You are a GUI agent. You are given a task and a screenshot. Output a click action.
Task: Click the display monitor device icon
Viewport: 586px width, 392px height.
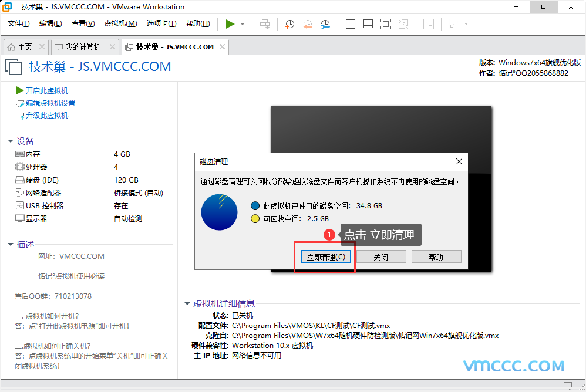pos(20,218)
